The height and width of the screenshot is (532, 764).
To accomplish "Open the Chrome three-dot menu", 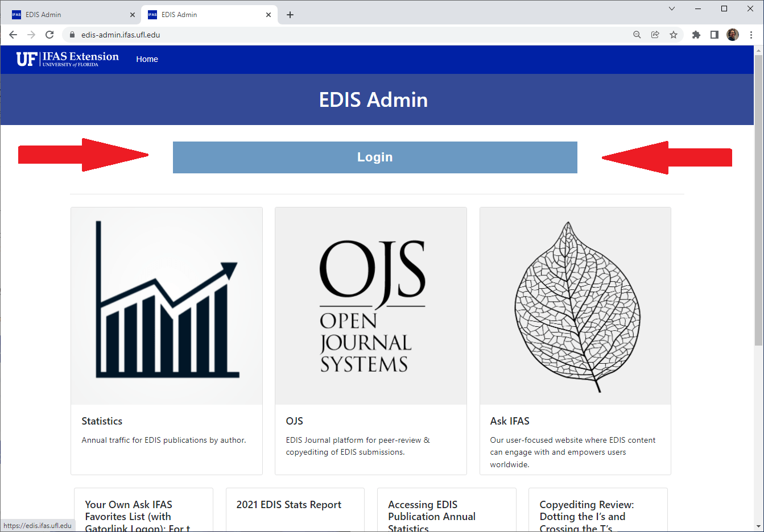I will coord(751,35).
